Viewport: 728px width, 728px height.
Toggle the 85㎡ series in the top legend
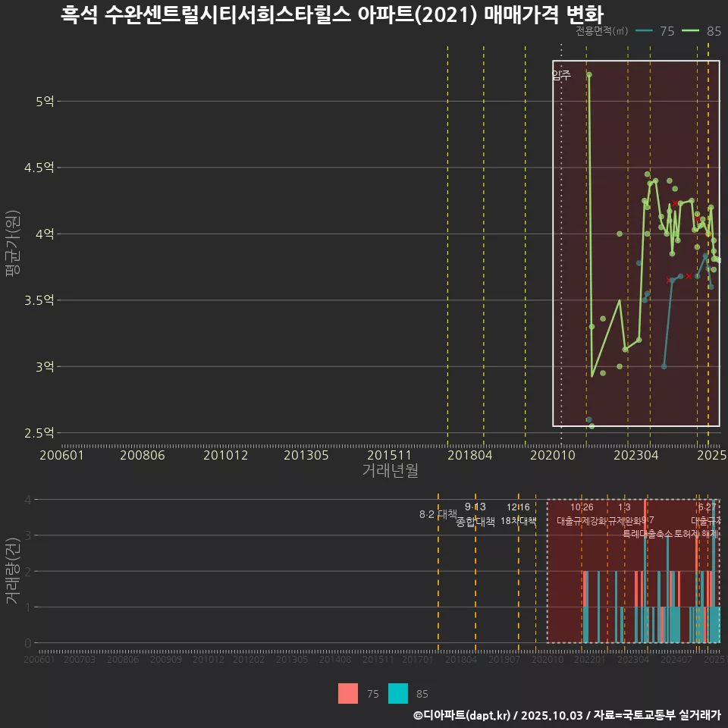click(x=705, y=32)
